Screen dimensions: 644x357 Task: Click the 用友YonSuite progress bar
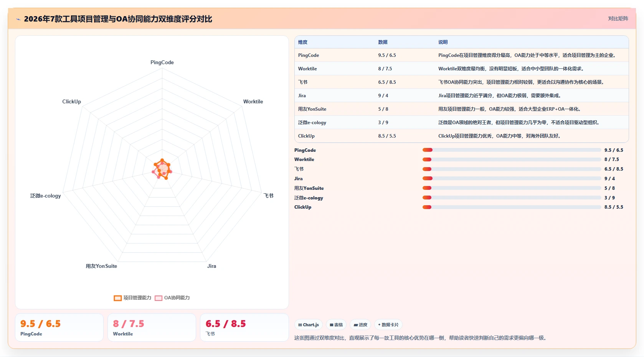pyautogui.click(x=512, y=188)
